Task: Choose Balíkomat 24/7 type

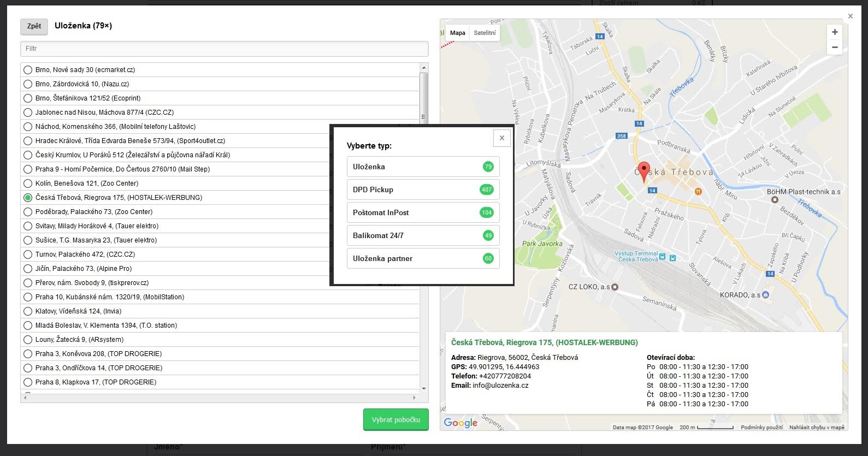Action: [423, 235]
